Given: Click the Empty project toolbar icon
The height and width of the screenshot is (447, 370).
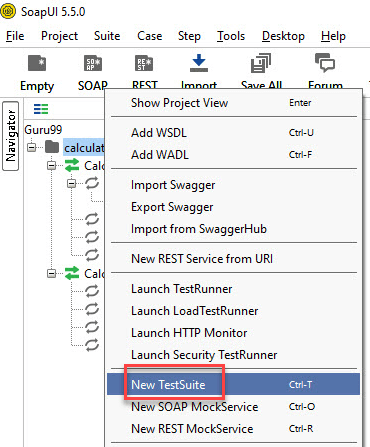Looking at the screenshot, I should (37, 63).
